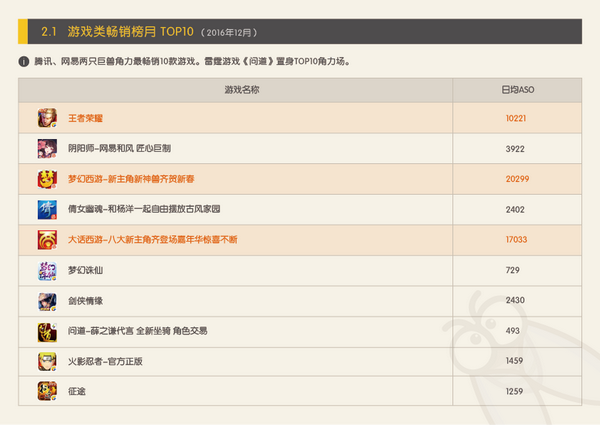Select the 剑侠情缘 game name

coord(85,301)
